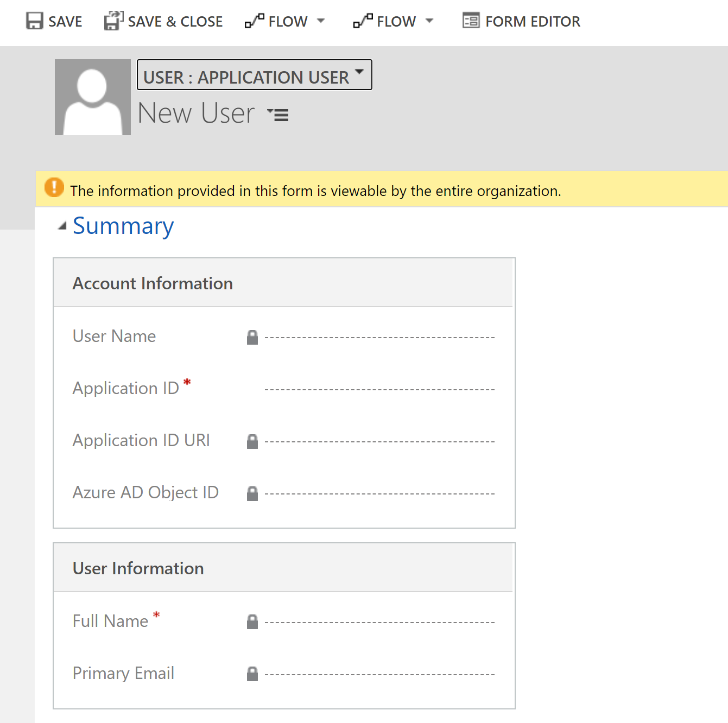Screen dimensions: 728x723
Task: Click the Azure AD Object ID field value
Action: click(379, 493)
